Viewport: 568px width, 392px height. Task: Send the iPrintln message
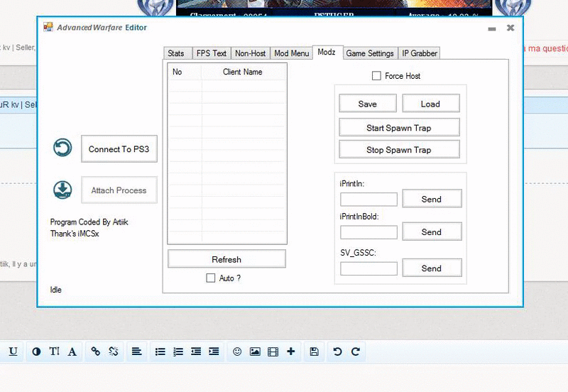point(432,199)
